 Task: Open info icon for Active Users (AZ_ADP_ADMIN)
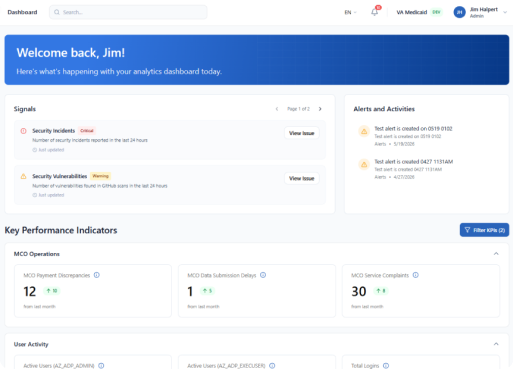(x=101, y=366)
